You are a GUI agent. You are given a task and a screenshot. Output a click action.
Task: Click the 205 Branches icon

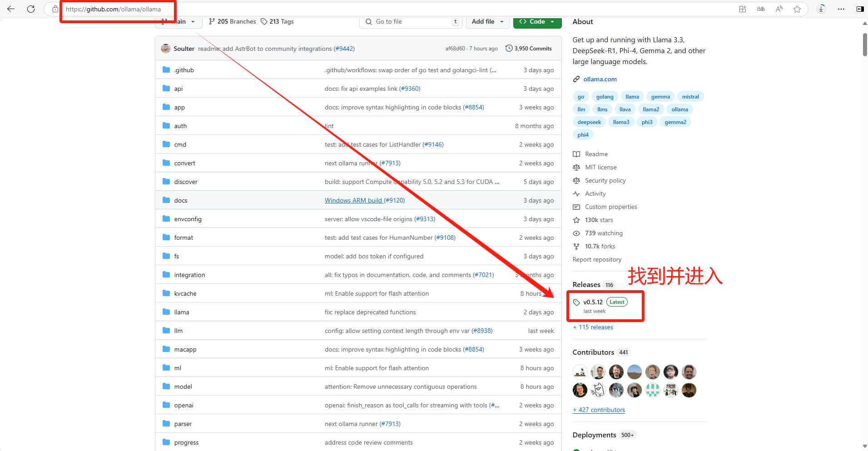(x=212, y=21)
